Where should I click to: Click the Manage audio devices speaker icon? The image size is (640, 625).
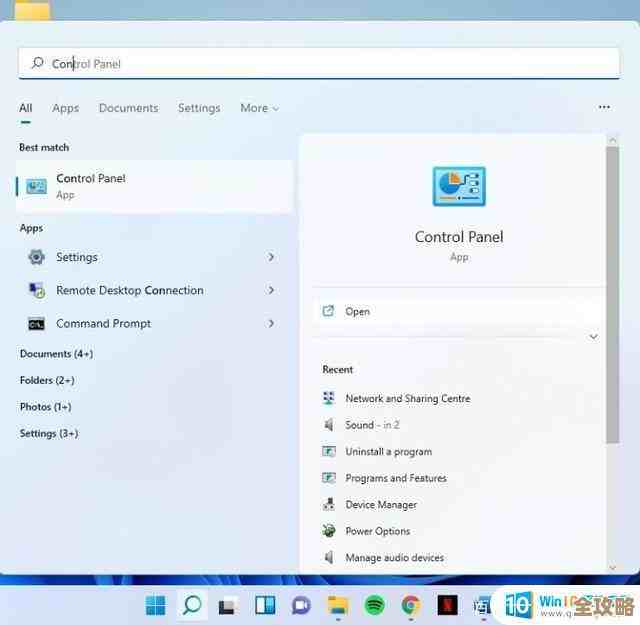click(329, 558)
